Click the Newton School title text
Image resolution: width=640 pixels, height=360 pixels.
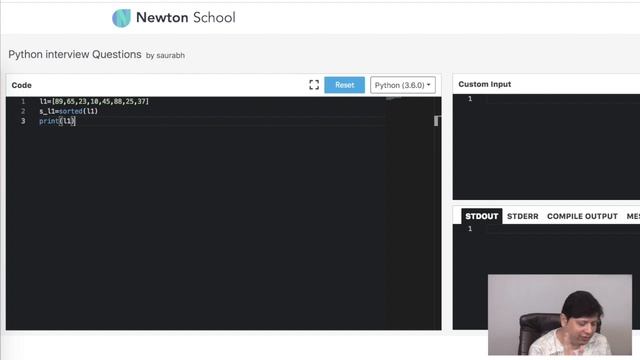(x=186, y=18)
